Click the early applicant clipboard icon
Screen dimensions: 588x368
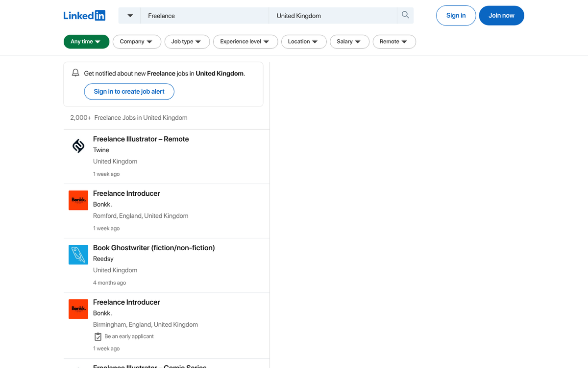(98, 336)
